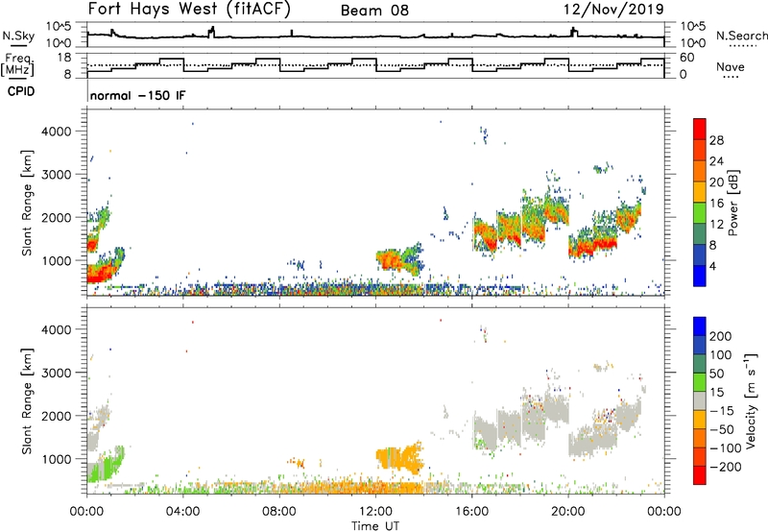This screenshot has height=532, width=768.
Task: Click the '60' right-side Nave axis value
Action: coord(687,58)
